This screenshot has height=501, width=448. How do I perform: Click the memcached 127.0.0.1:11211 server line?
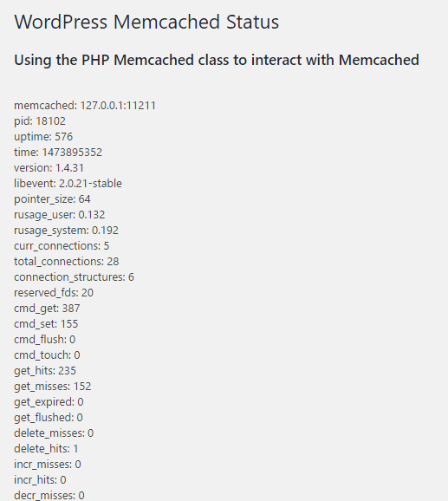[x=85, y=106]
